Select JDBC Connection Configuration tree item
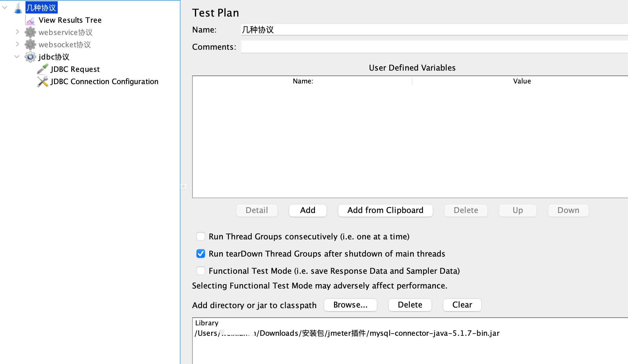This screenshot has height=364, width=628. click(x=104, y=81)
